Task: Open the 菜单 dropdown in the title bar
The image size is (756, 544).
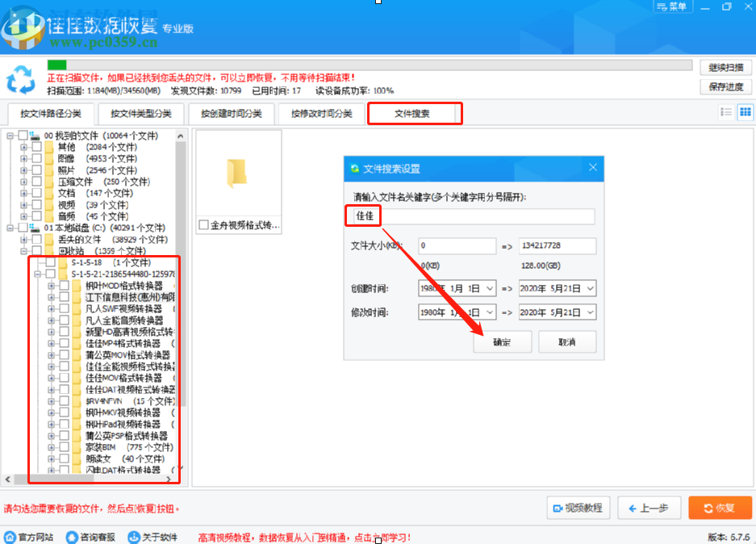Action: [672, 6]
